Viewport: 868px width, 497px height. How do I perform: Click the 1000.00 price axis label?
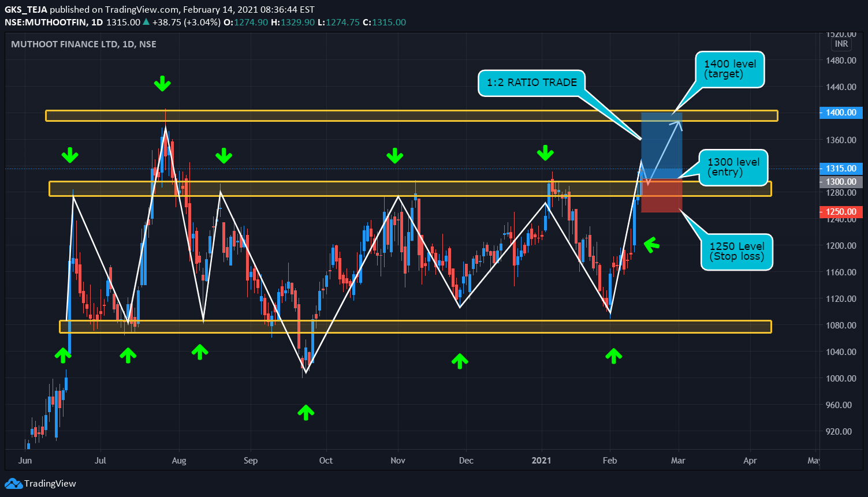pyautogui.click(x=840, y=379)
